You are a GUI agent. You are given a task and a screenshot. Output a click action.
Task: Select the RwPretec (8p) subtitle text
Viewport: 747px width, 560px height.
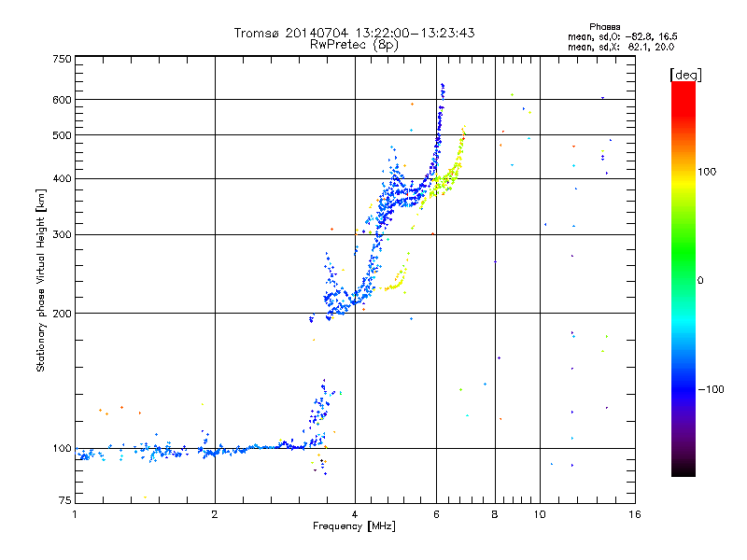coord(354,44)
